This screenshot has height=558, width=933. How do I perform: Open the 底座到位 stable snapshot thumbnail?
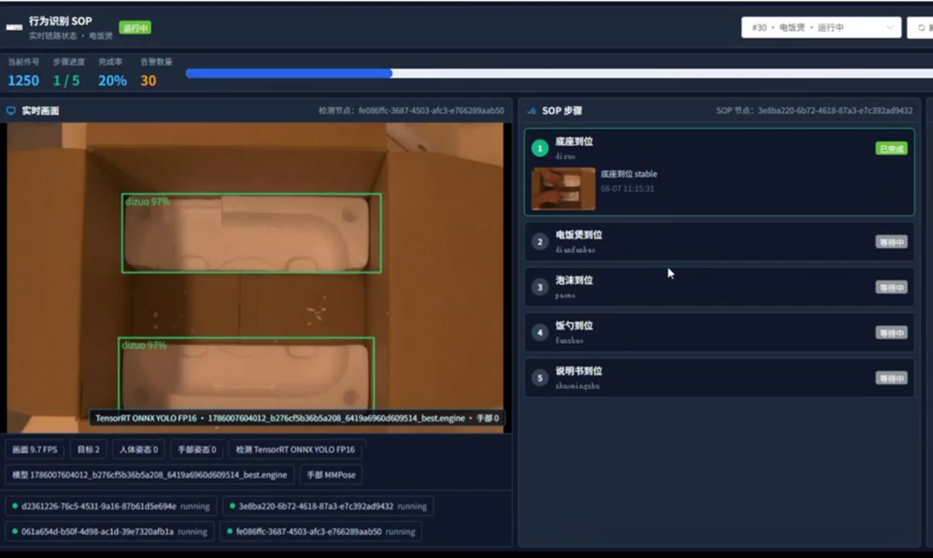563,188
